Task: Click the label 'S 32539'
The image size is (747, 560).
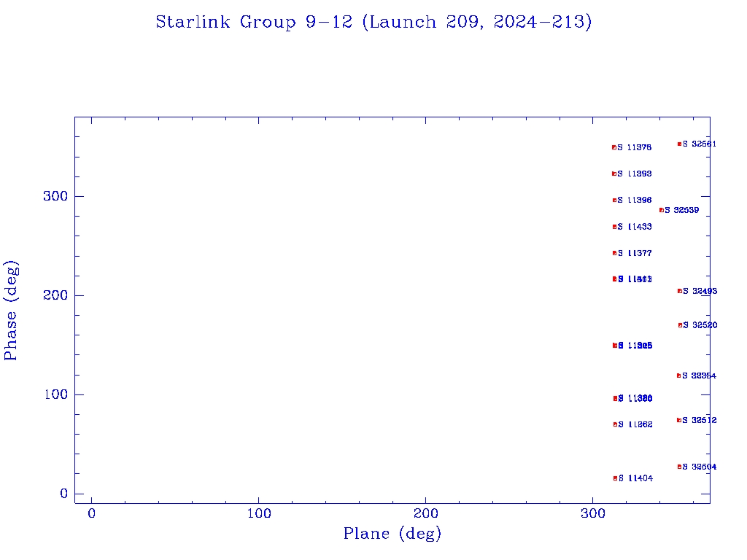Action: [x=682, y=210]
